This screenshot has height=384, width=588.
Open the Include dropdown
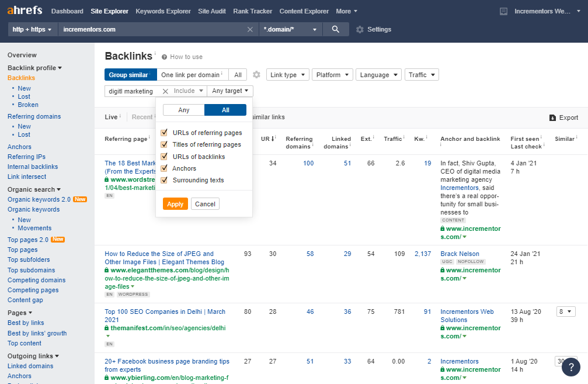[x=188, y=91]
